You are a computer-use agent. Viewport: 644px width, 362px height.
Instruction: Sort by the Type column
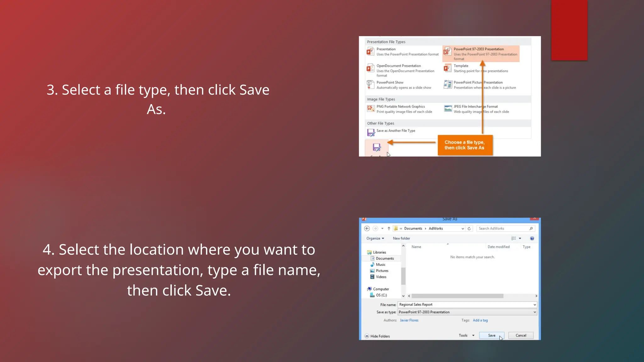coord(526,247)
